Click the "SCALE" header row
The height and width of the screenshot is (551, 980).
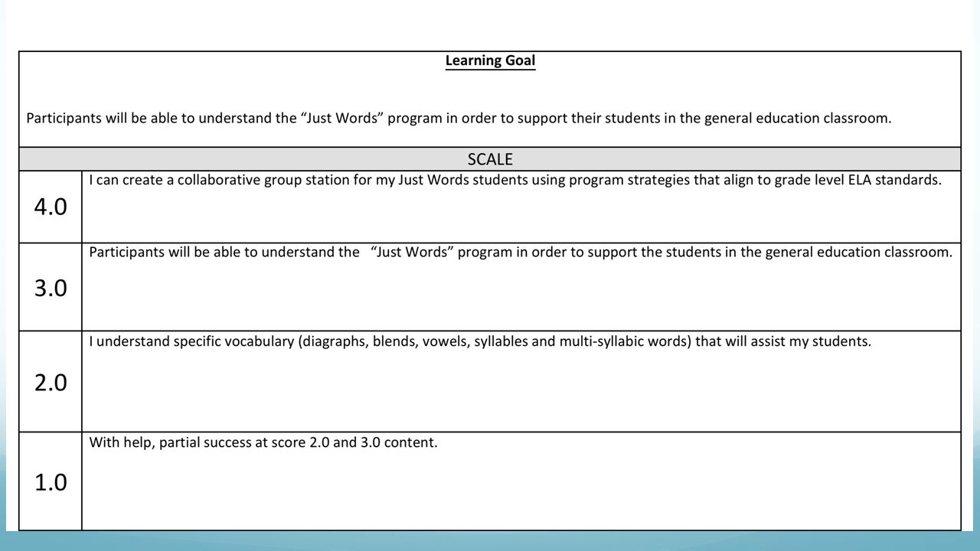(x=490, y=159)
